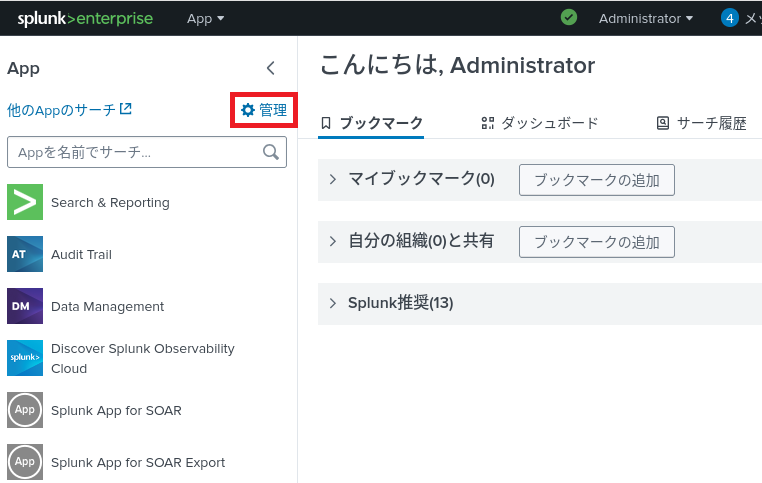Click the splunk>enterprise logo
The width and height of the screenshot is (762, 483).
pyautogui.click(x=85, y=18)
